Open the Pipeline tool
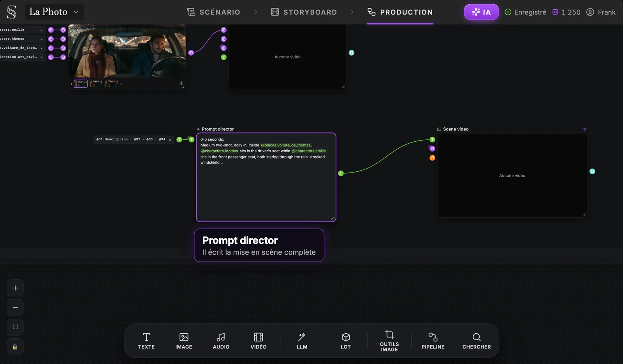623x364 pixels. pyautogui.click(x=433, y=341)
